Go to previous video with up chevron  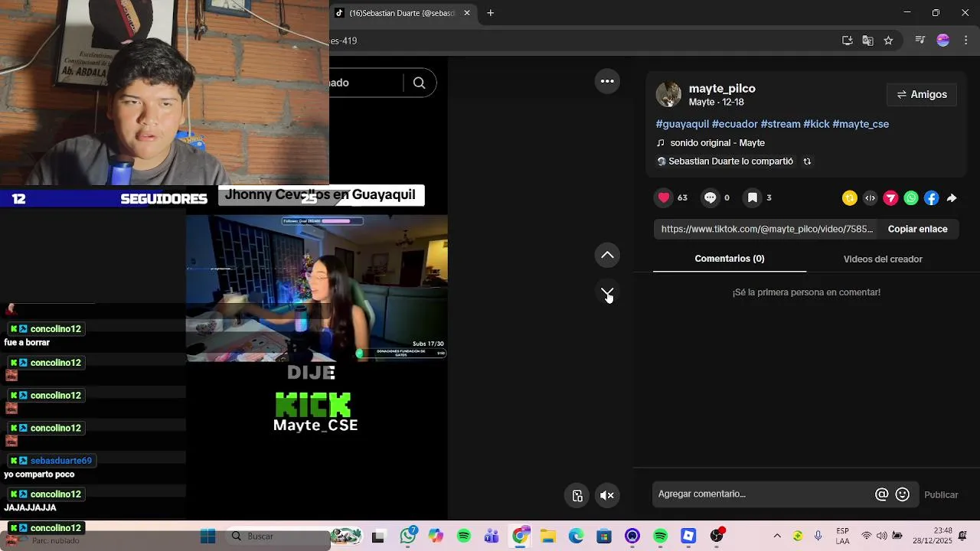pos(607,256)
